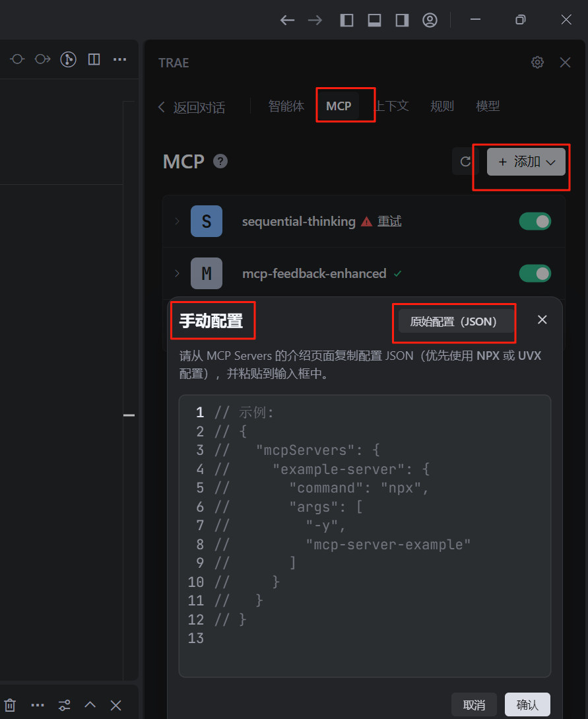Click the previous change commit icon

pyautogui.click(x=17, y=59)
